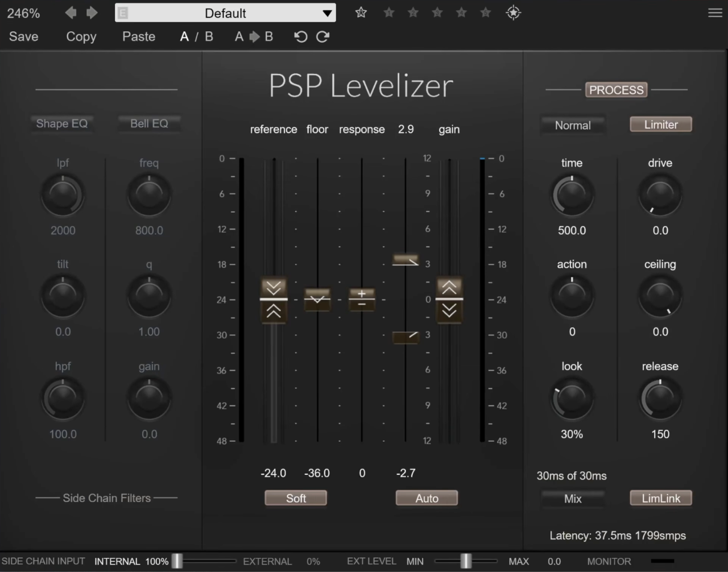This screenshot has height=572, width=728.
Task: Open the hamburger menu icon
Action: pyautogui.click(x=715, y=13)
